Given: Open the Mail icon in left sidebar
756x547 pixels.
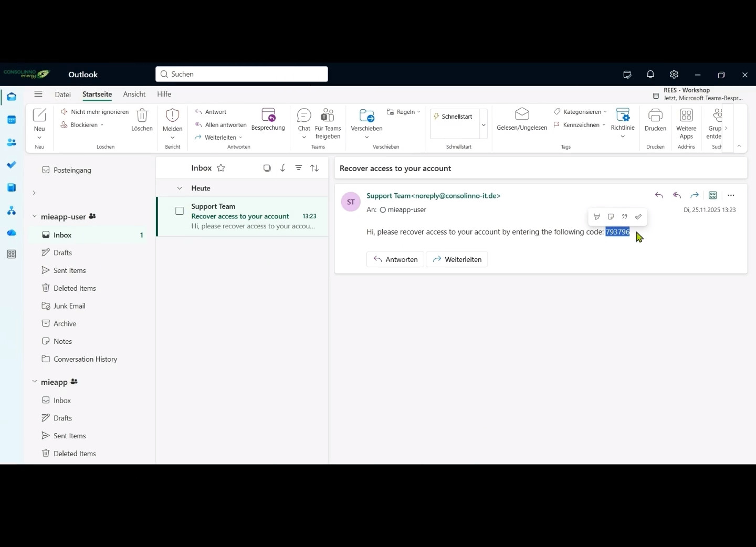Looking at the screenshot, I should 12,97.
